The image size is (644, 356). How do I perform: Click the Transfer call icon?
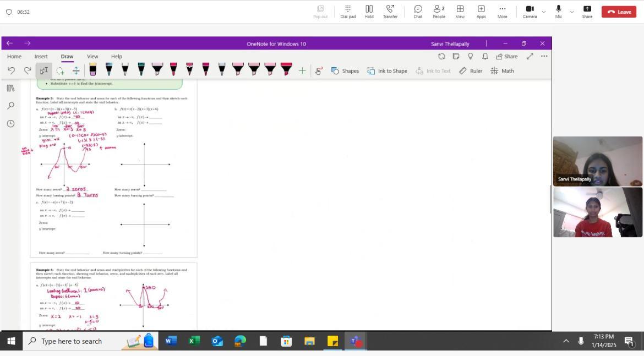point(390,12)
